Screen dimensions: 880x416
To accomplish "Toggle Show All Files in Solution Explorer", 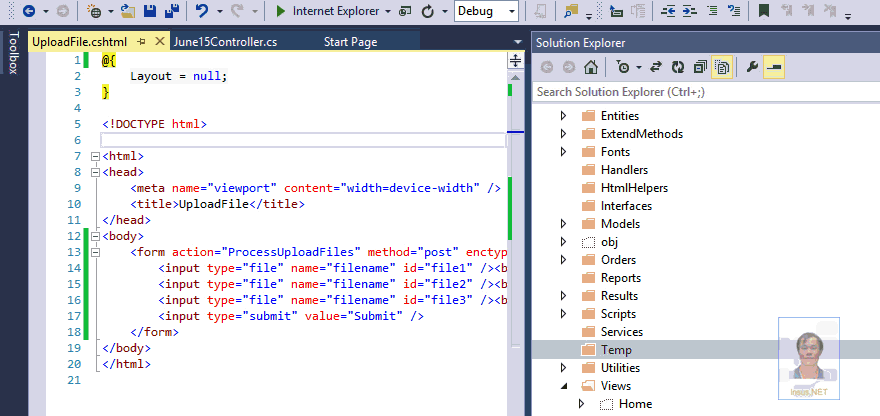I will (x=722, y=67).
